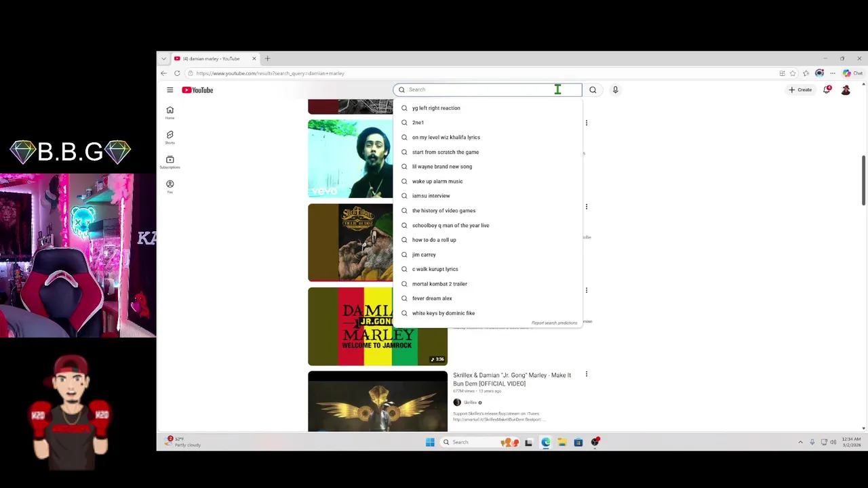Open Task View from taskbar
Screen dimensions: 868x488
tap(529, 443)
